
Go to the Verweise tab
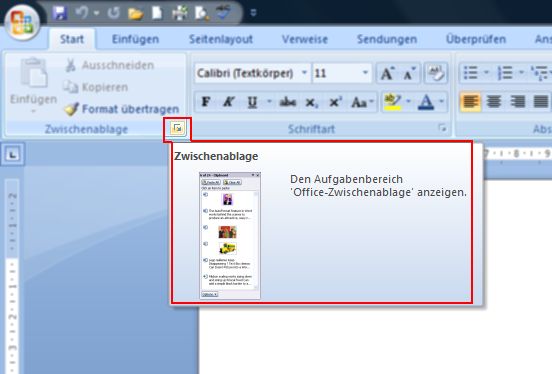click(305, 39)
